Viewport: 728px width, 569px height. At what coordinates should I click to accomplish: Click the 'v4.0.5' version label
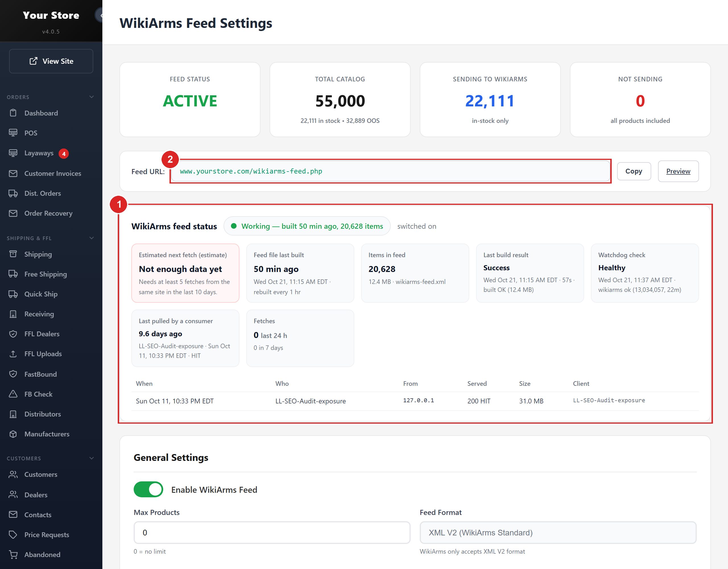pyautogui.click(x=51, y=32)
